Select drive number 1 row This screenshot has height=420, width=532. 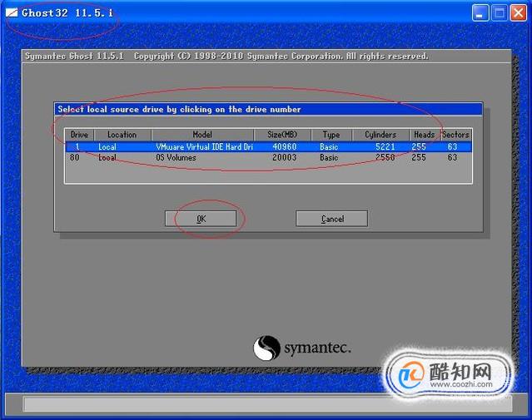[x=268, y=146]
